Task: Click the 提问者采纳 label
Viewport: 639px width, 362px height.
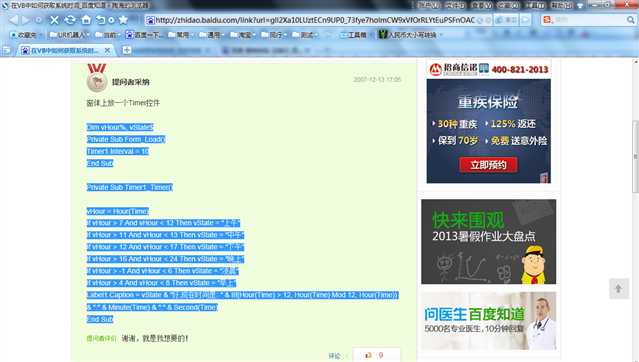Action: coord(131,82)
